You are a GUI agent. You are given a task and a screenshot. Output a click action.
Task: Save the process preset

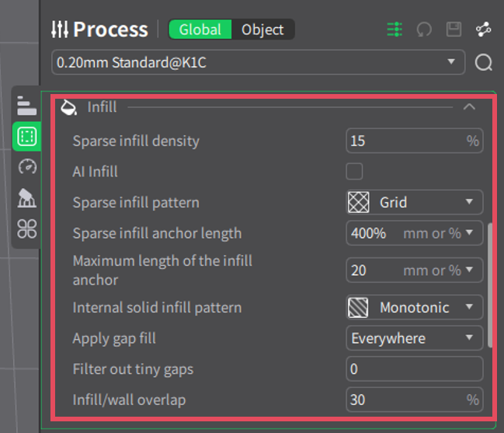point(454,30)
